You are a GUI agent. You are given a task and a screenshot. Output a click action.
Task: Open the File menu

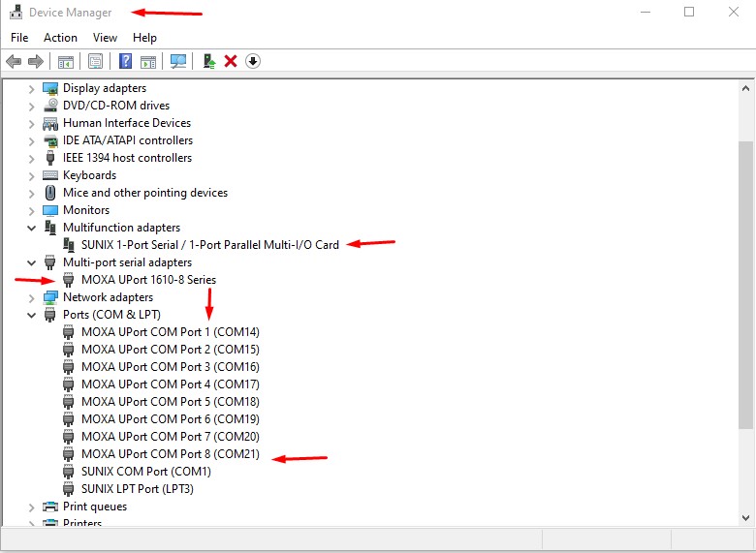pyautogui.click(x=19, y=38)
